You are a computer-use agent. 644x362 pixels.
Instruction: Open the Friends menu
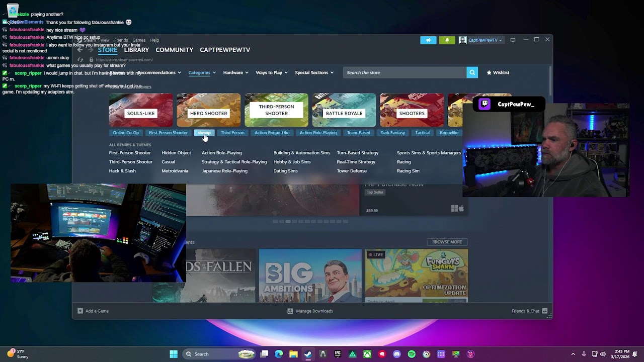click(121, 40)
